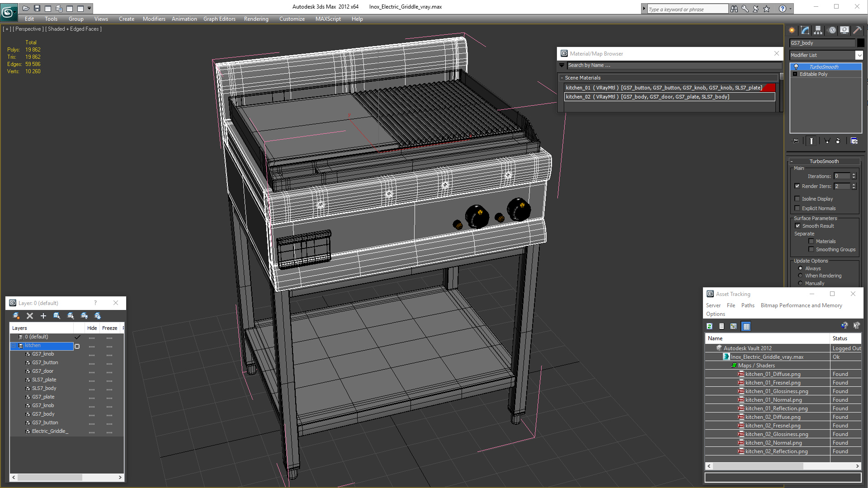The image size is (868, 488).
Task: Enable Isoline Display checkbox
Action: pos(797,198)
